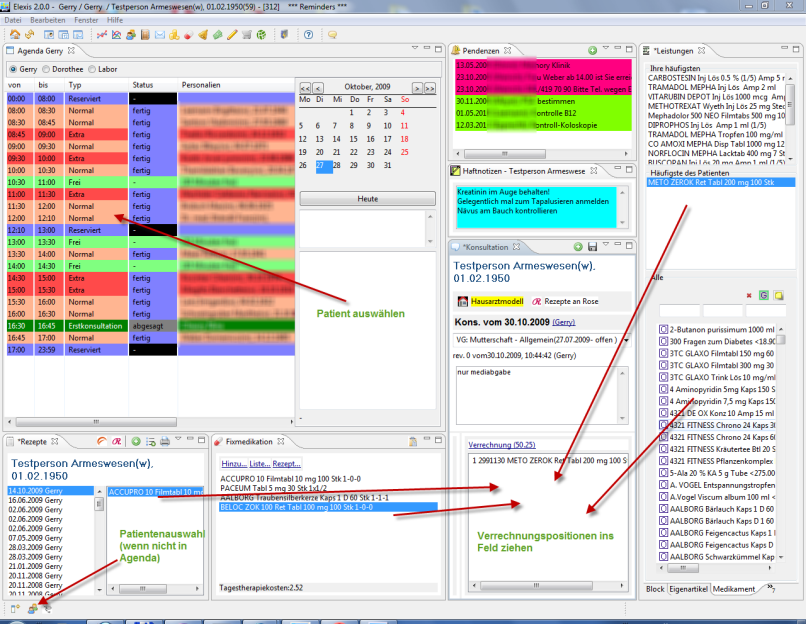Click the Hinzu... link in Fixmedikation

(x=234, y=464)
